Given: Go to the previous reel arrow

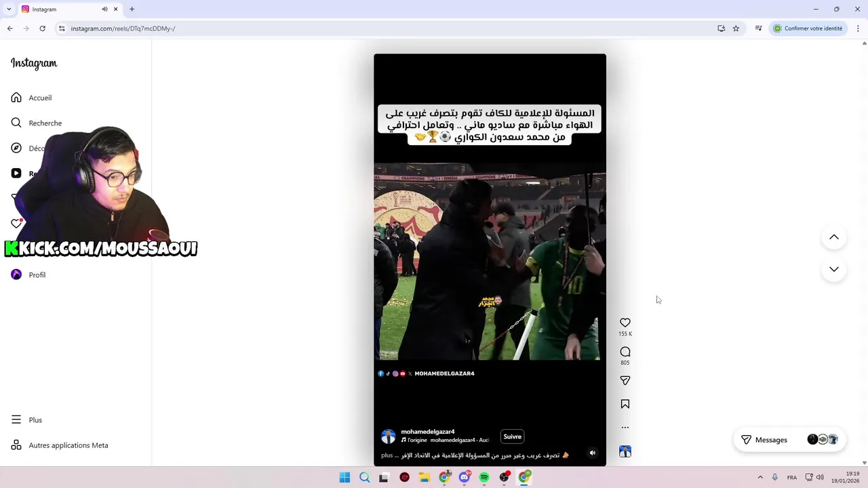Looking at the screenshot, I should tap(834, 237).
